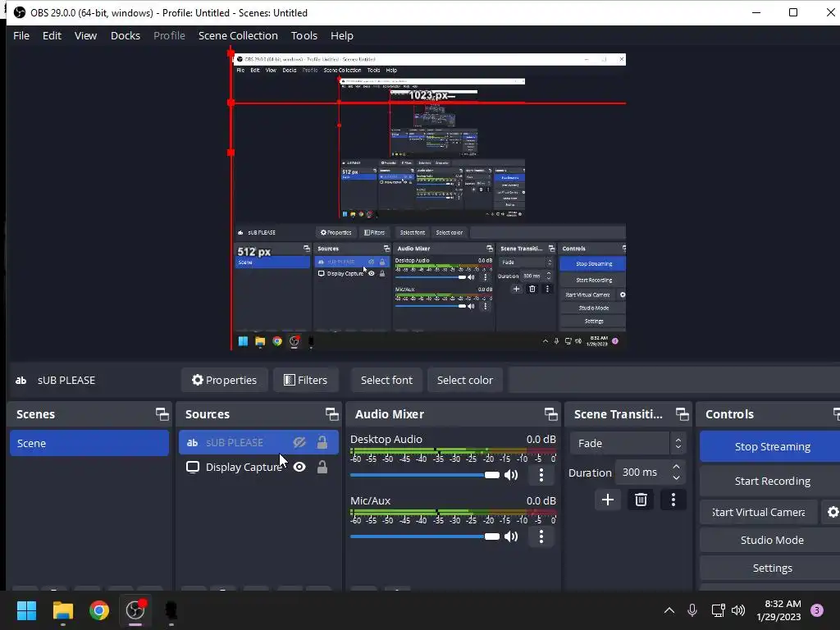
Task: Open the Help menu
Action: point(342,35)
